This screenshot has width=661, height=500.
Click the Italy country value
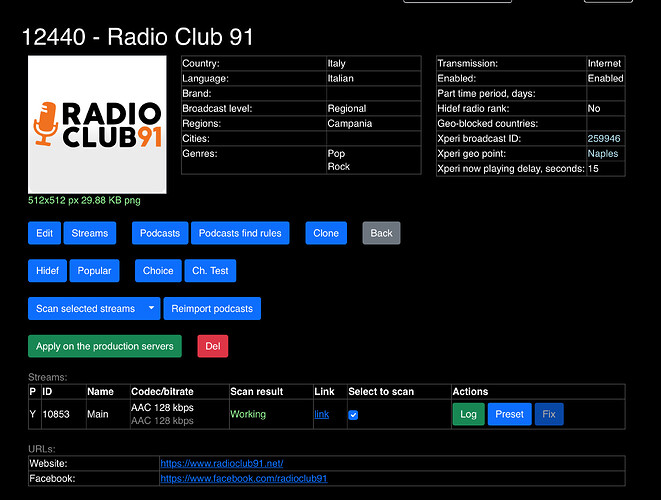(x=336, y=63)
